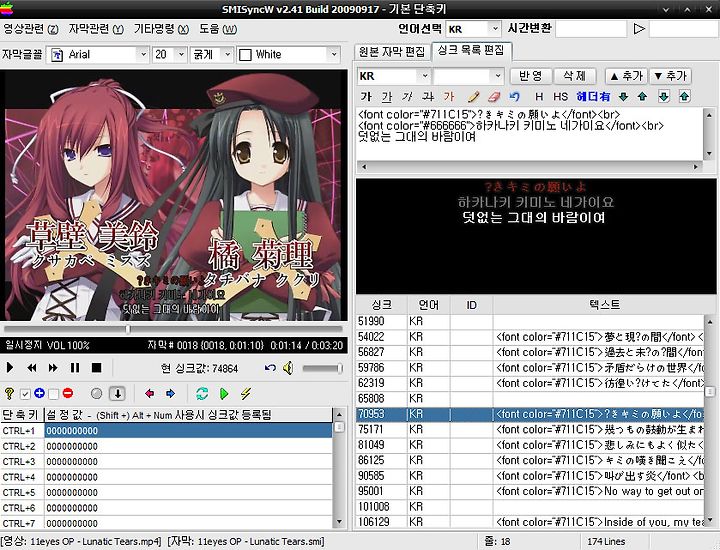Click the plain green down arrow icon
This screenshot has width=720, height=550.
click(x=624, y=96)
